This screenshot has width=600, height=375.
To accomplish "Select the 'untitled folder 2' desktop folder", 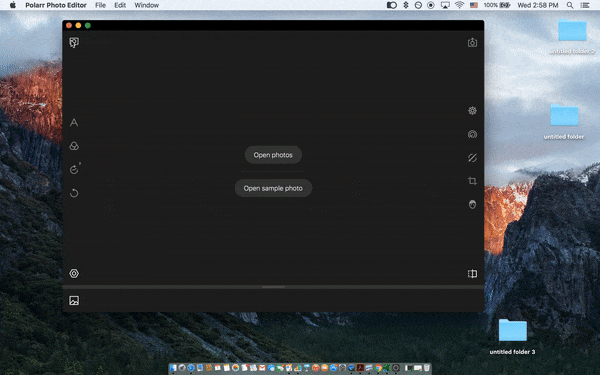I will coord(572,36).
